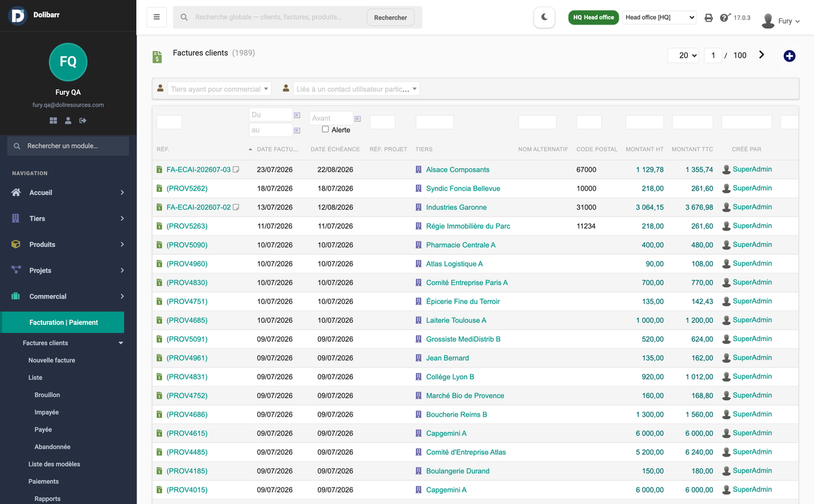Click the Réf. filter input field
This screenshot has height=504, width=814.
pos(170,122)
